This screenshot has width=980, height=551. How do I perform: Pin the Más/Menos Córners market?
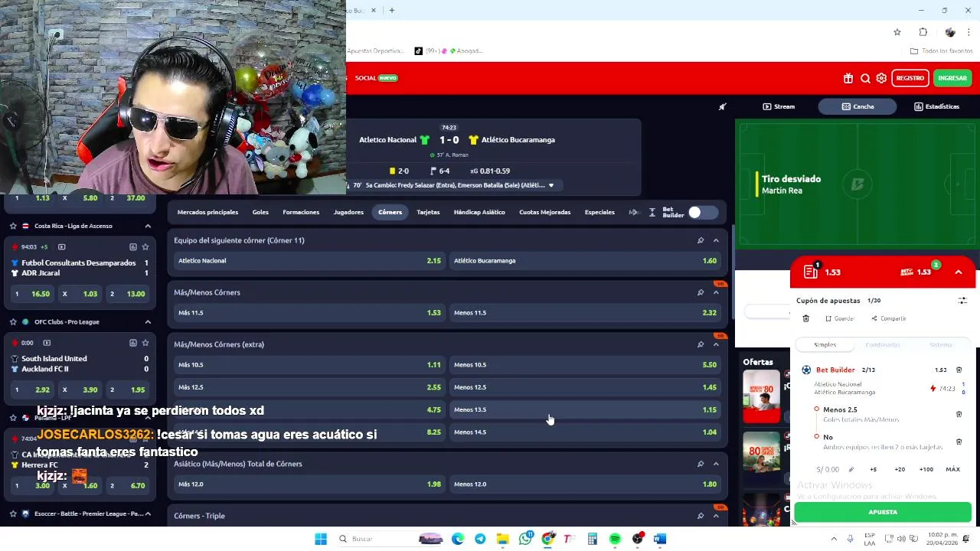pos(700,292)
